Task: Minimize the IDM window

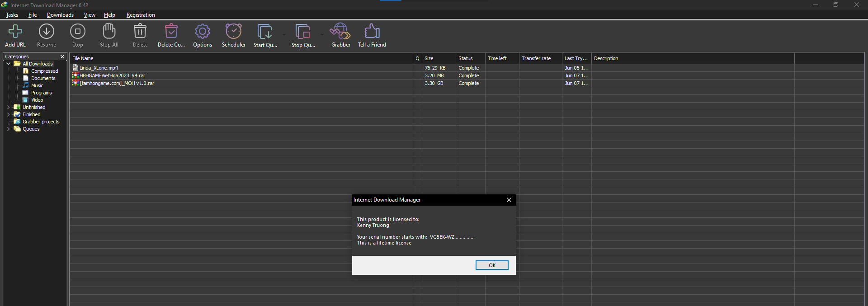Action: (x=816, y=5)
